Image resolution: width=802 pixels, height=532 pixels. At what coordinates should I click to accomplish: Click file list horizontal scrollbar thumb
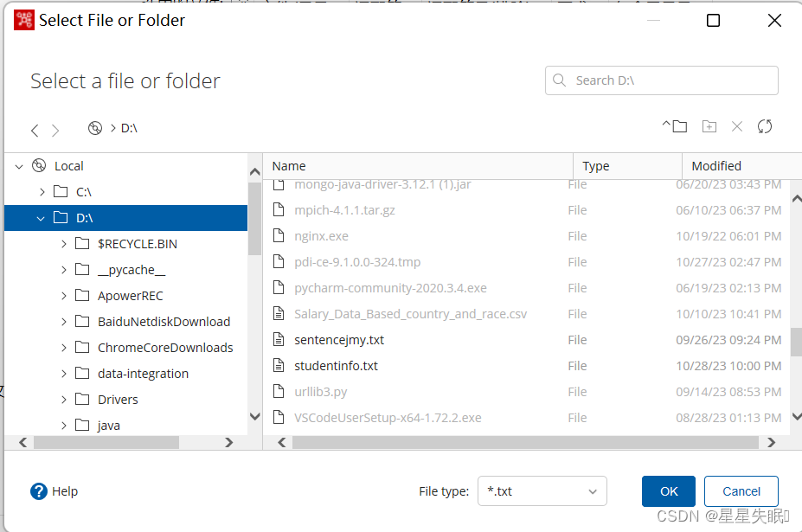point(525,442)
